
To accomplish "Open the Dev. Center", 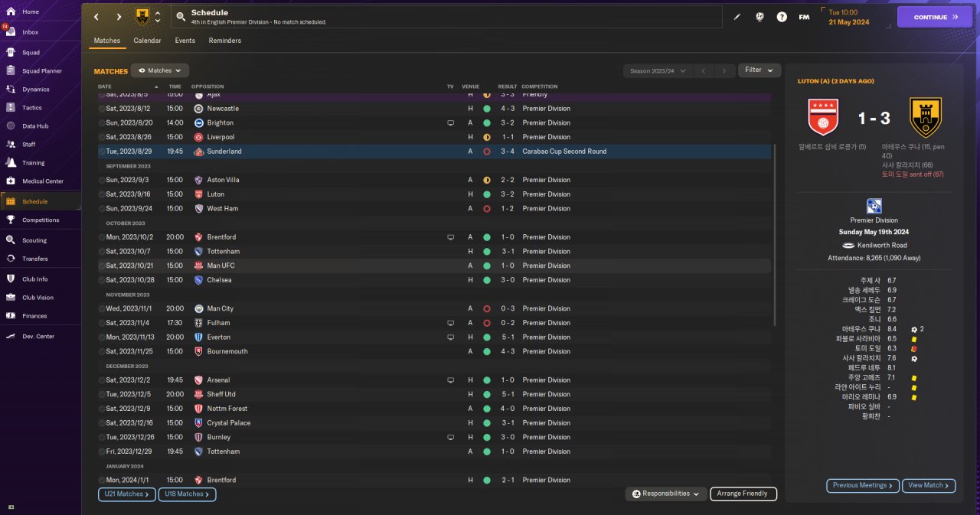I will pos(38,337).
